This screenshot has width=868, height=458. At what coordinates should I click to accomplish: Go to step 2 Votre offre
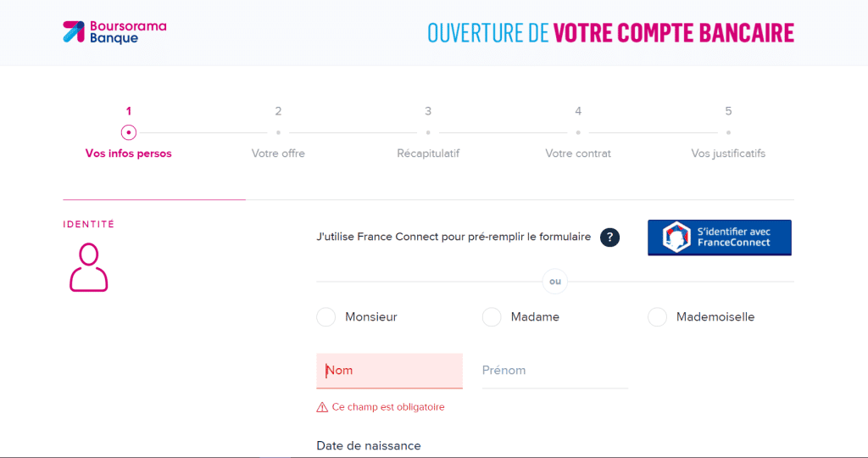click(x=278, y=154)
